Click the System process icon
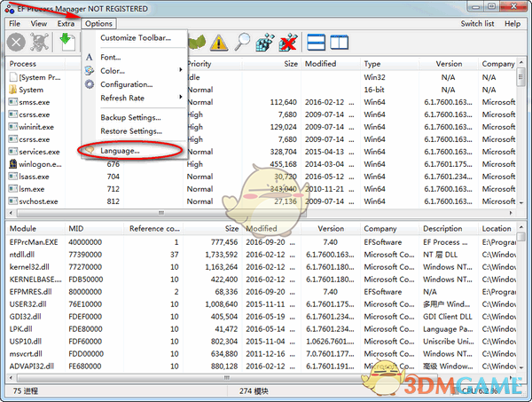The height and width of the screenshot is (402, 532). (x=13, y=90)
